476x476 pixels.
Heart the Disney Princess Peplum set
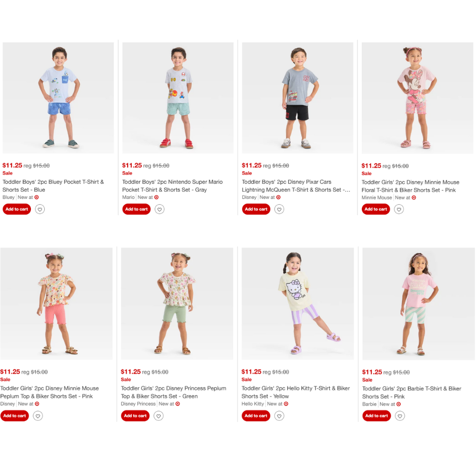coord(159,416)
